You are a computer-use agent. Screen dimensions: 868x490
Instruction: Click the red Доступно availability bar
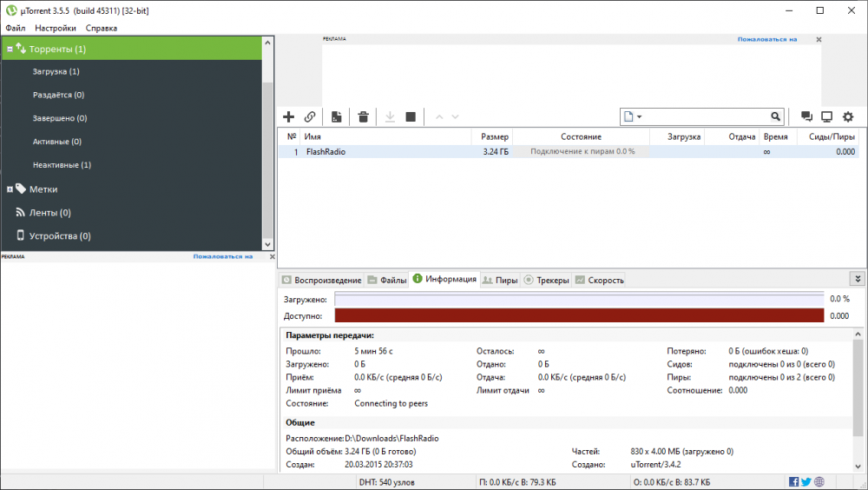point(578,316)
